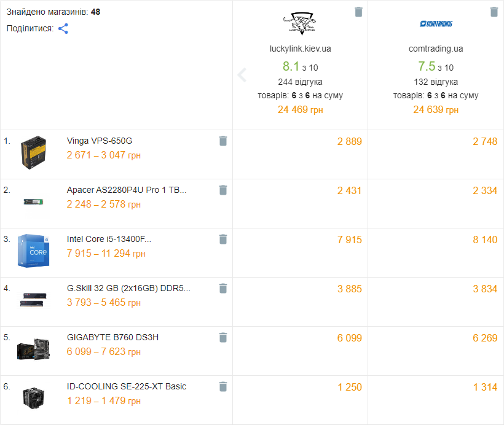Open G.Skill 32 GB (2x16GB) DDR5 product
The image size is (504, 425).
[x=128, y=289]
